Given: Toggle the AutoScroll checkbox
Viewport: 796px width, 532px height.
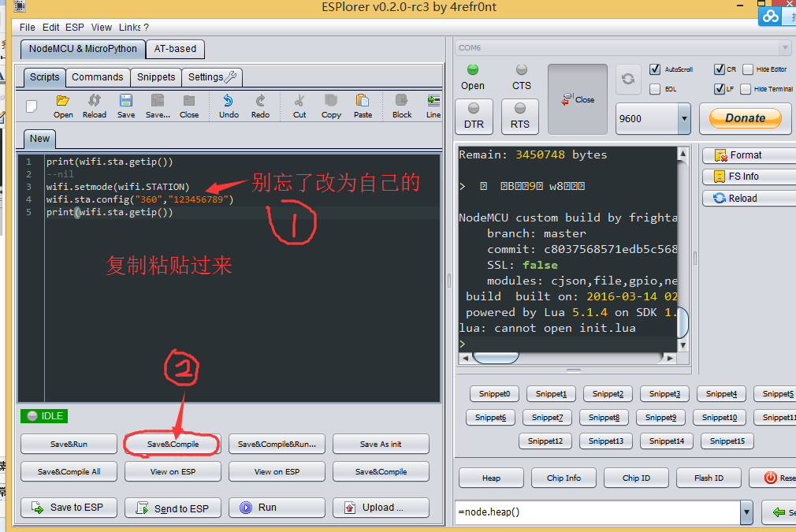Looking at the screenshot, I should (x=655, y=69).
